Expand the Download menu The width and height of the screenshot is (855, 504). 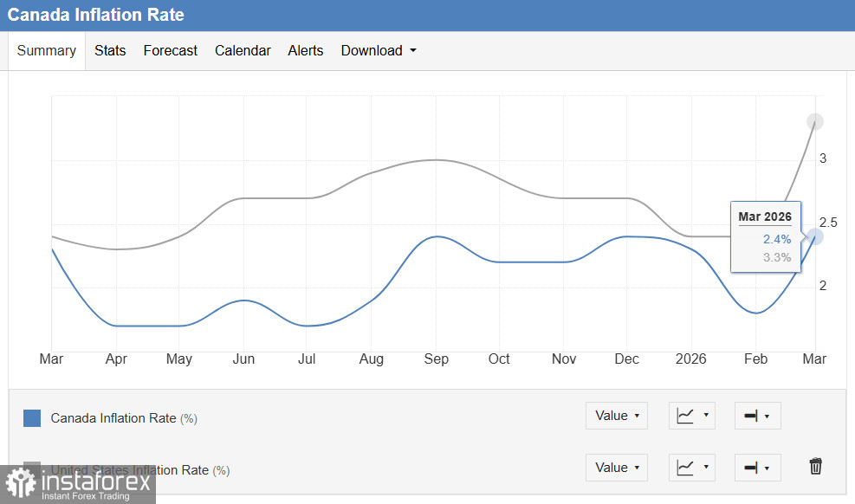(379, 50)
